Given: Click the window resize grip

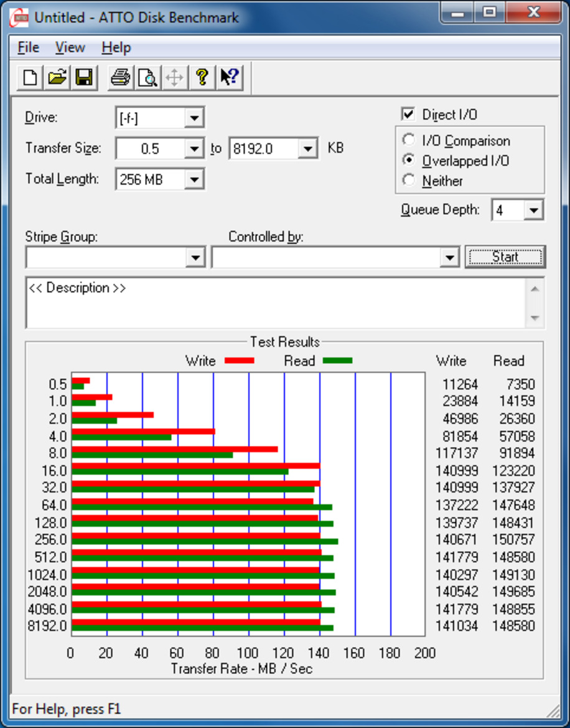Looking at the screenshot, I should point(553,711).
